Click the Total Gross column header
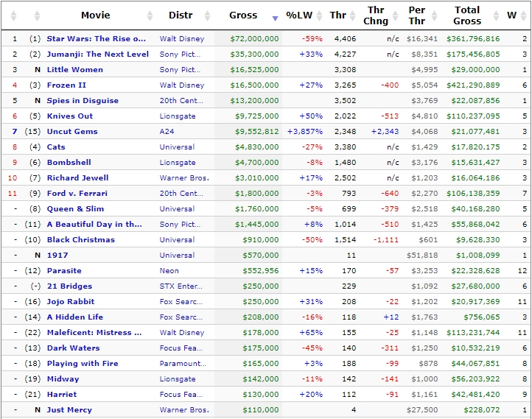The image size is (532, 419). coord(467,15)
